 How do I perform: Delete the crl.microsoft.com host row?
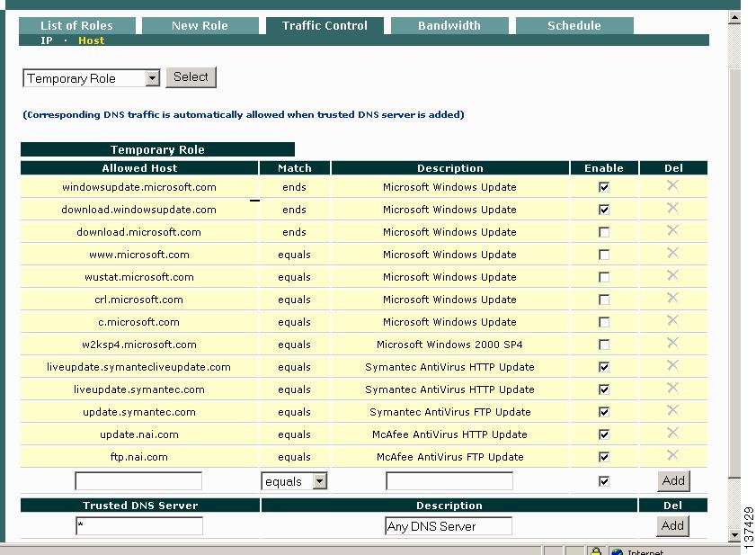(x=672, y=299)
